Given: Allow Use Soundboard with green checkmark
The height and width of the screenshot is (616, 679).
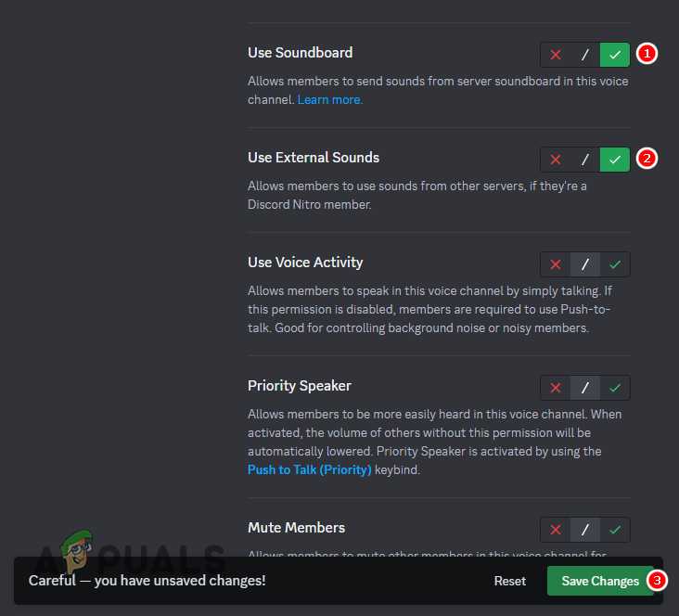Looking at the screenshot, I should (615, 55).
